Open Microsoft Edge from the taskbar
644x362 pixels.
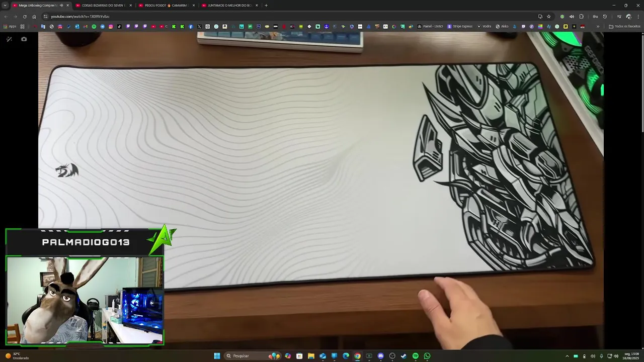point(346,356)
